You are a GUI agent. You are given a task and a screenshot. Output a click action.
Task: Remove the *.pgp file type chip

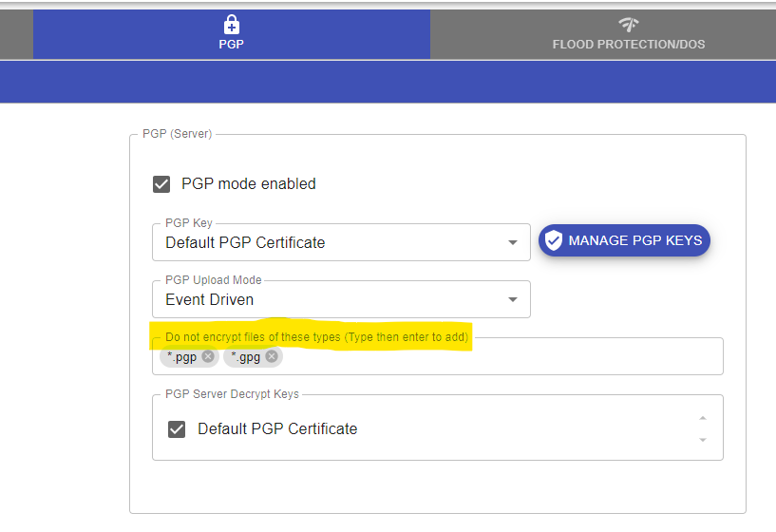click(208, 356)
